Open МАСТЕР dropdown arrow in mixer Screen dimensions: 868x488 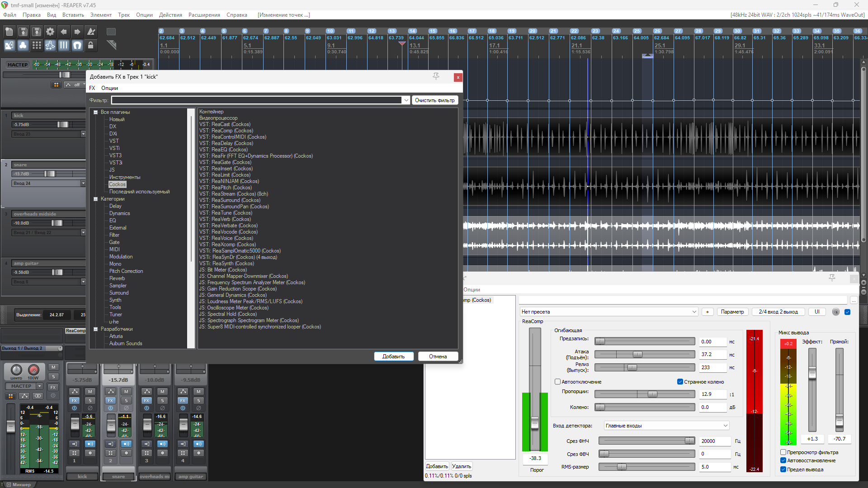point(40,386)
